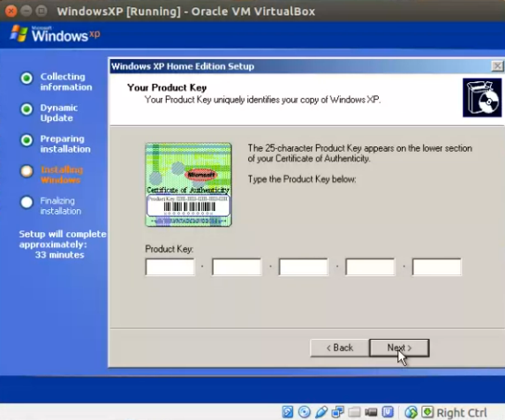The image size is (505, 420).
Task: Click the virtualization features status icon
Action: coord(388,412)
